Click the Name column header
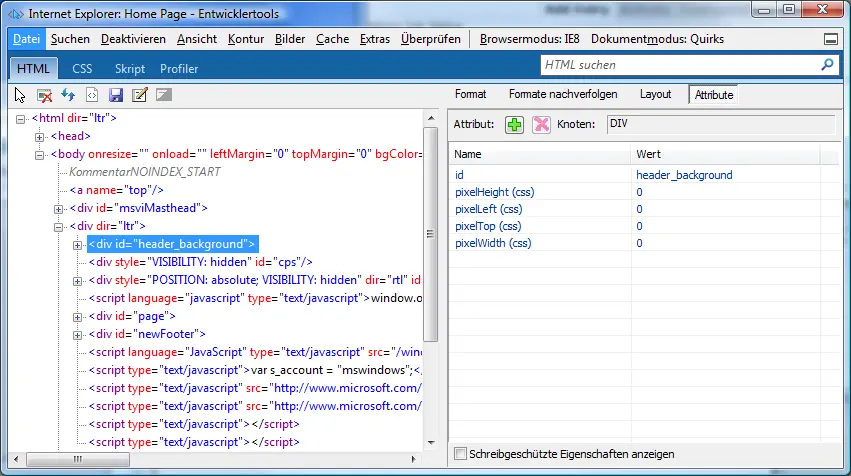Screen dimensions: 851x476 pos(540,154)
